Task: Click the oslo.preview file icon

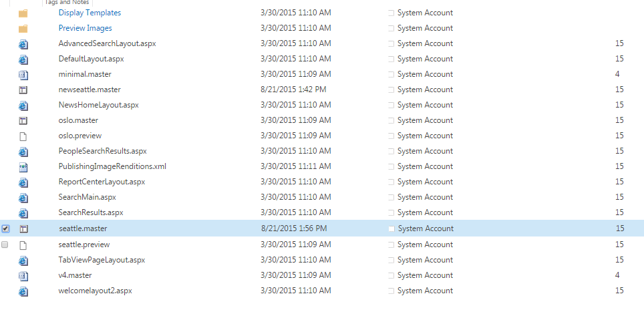Action: tap(23, 136)
